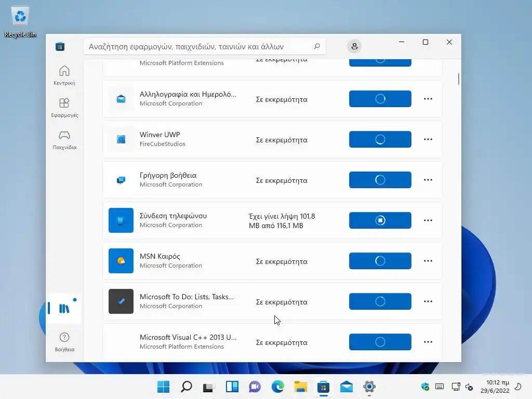Open more options for Γρήγορη βοήθεια
The width and height of the screenshot is (532, 399).
click(428, 180)
